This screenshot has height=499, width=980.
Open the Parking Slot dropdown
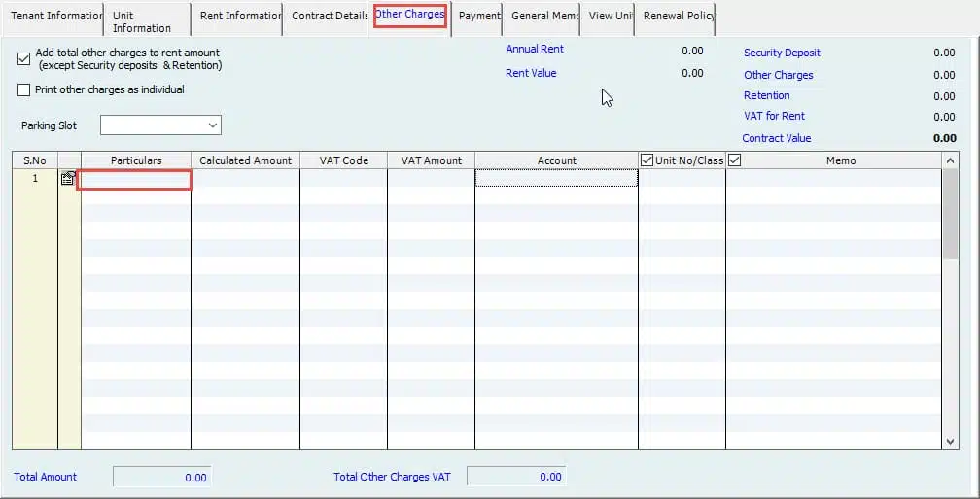coord(213,125)
